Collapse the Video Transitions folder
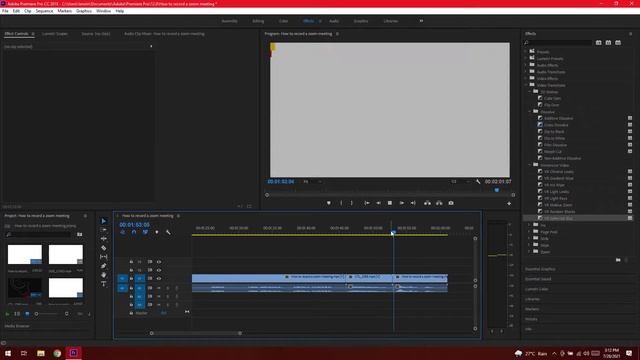The height and width of the screenshot is (360, 640). pos(526,85)
